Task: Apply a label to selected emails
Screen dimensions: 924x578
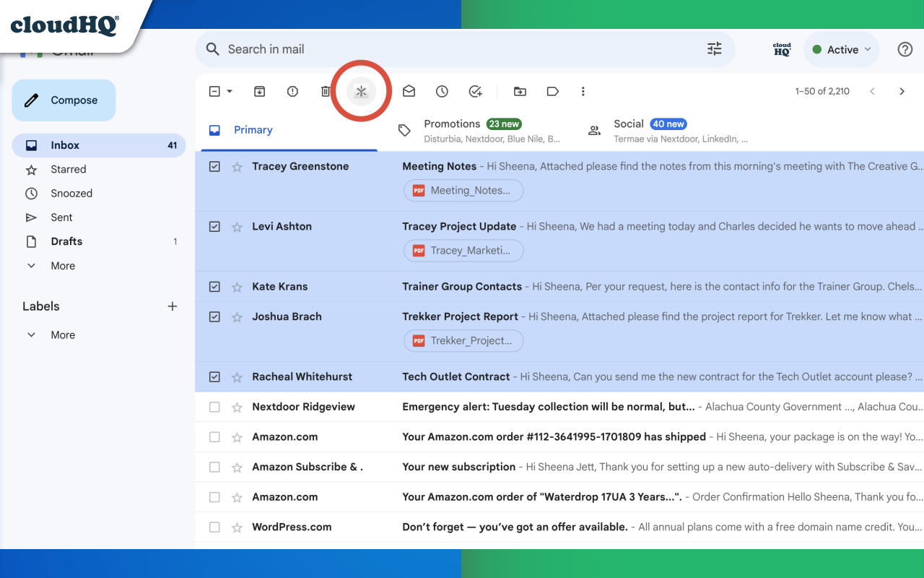Action: (x=552, y=91)
